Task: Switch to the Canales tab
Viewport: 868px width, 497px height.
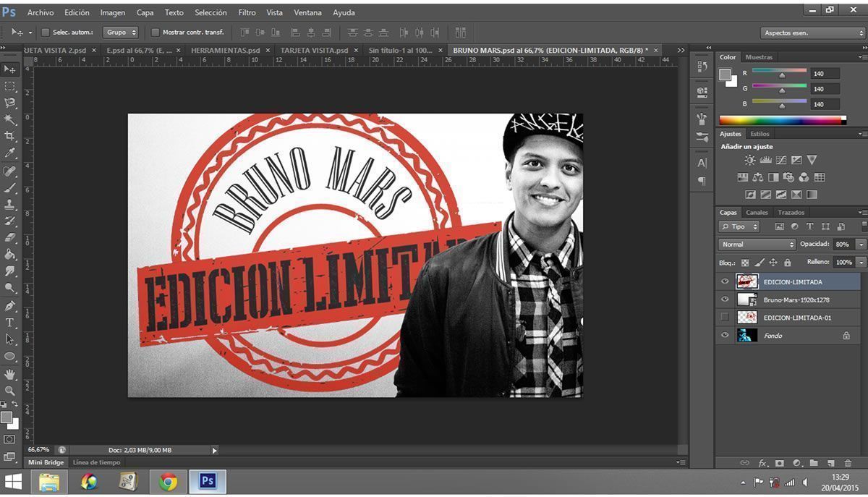Action: [x=757, y=213]
